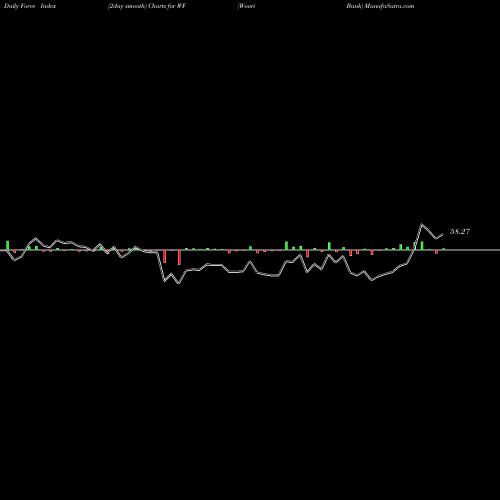Image resolution: width=500 pixels, height=500 pixels.
Task: Click the 58.27 value label
Action: point(460,231)
